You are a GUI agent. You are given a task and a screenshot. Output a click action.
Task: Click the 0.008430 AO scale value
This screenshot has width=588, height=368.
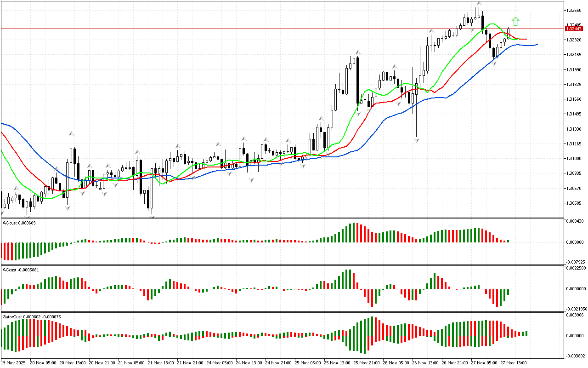pos(575,221)
